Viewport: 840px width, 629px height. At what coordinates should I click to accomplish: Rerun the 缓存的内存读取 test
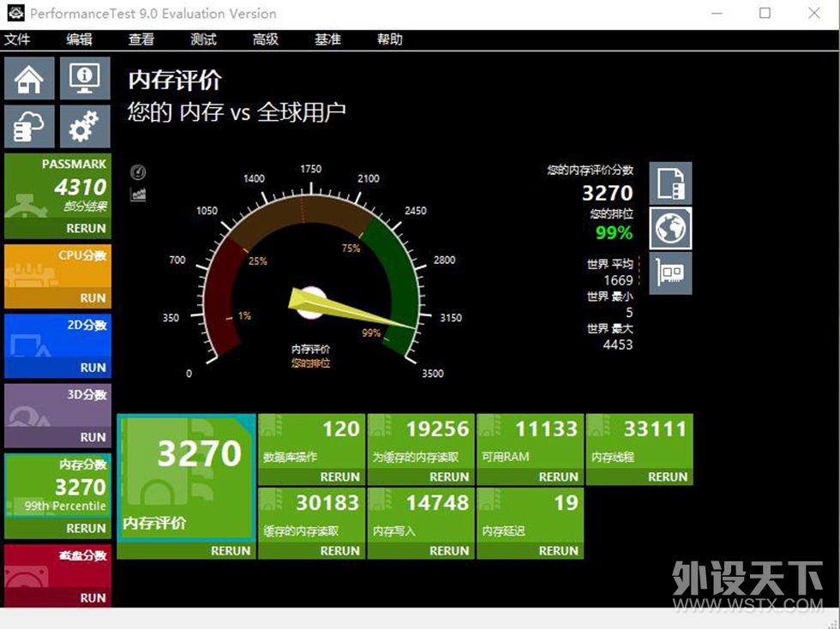(x=339, y=551)
